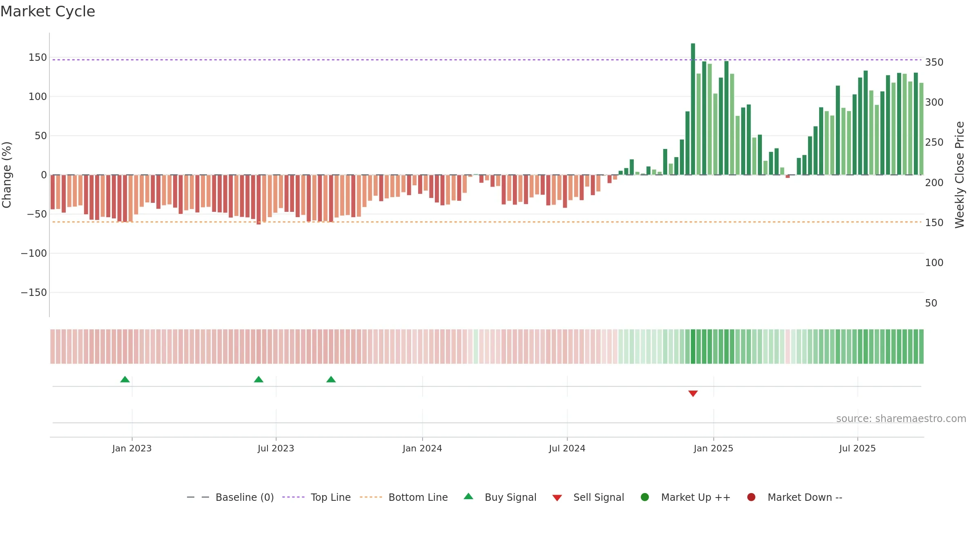Click the red Sell Signal triangle before Jan 2025
Image resolution: width=980 pixels, height=551 pixels.
(x=693, y=393)
